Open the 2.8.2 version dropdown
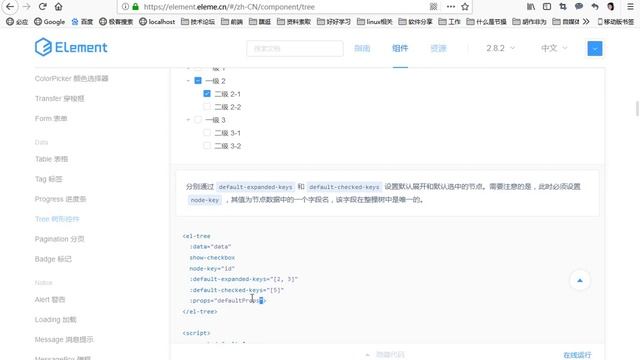The height and width of the screenshot is (360, 640). 500,48
